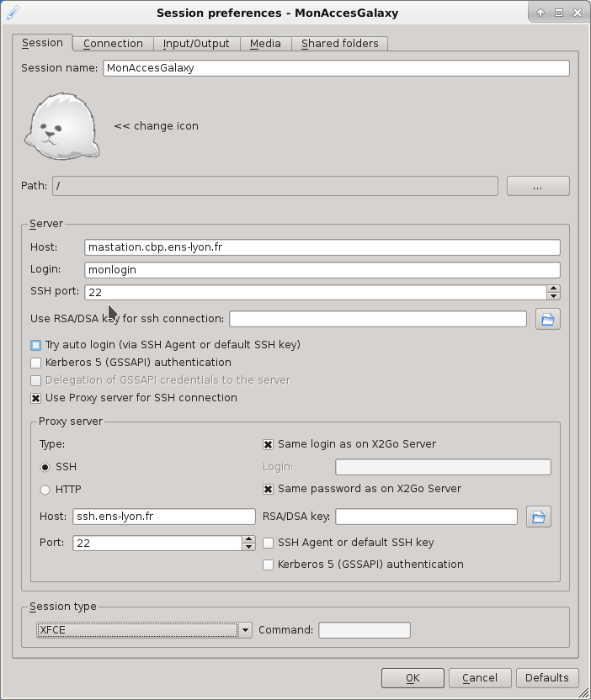Image resolution: width=591 pixels, height=700 pixels.
Task: Click into the server Host input field
Action: pos(322,247)
